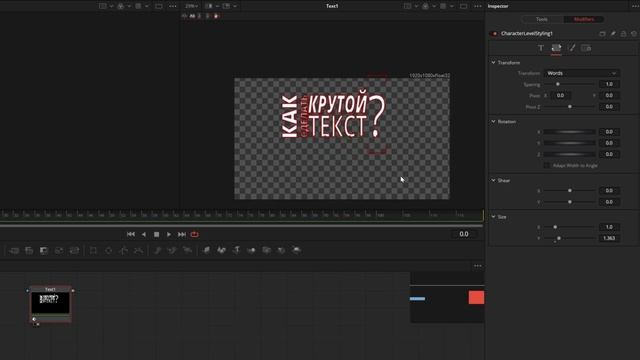
Task: Add a Renderer 3D node from toolbar
Action: coord(297,250)
